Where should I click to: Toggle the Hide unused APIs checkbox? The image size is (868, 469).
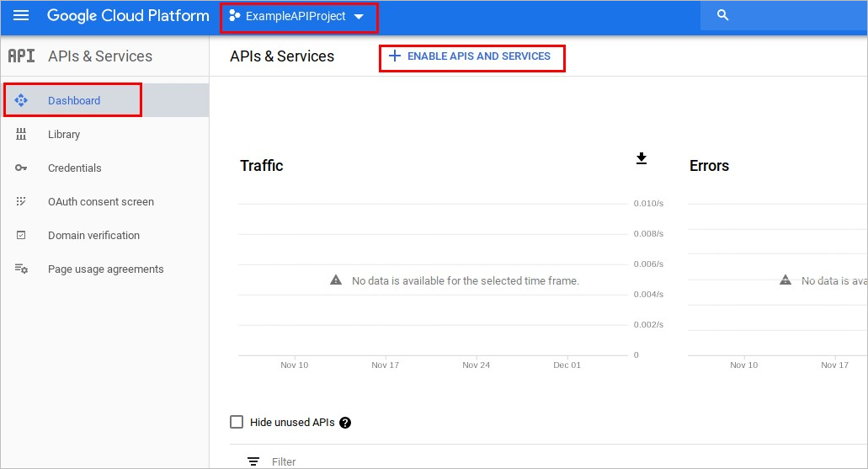pos(237,422)
